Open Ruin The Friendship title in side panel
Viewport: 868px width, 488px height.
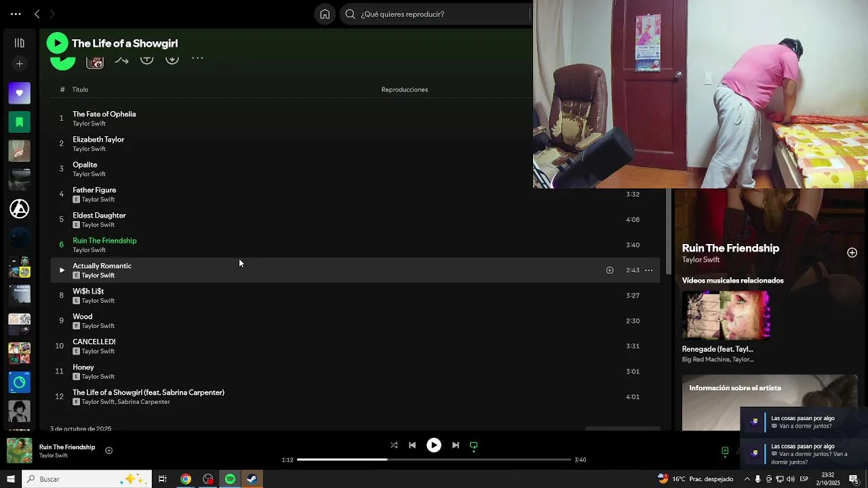coord(730,248)
